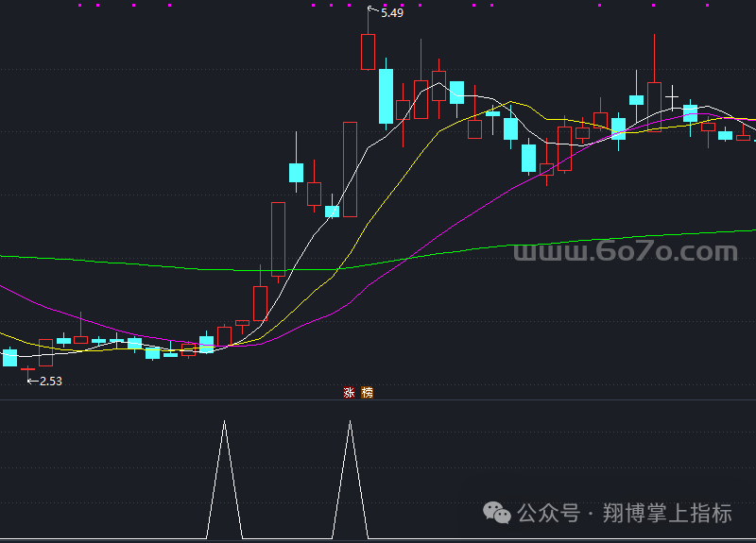Click the arrow beside the 5.49 high

371,10
